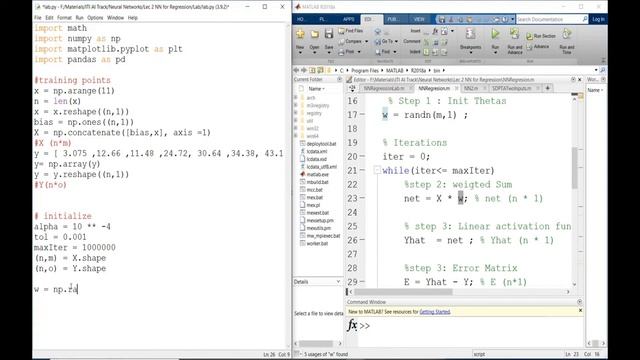Click the Run and Advance icon
The height and width of the screenshot is (360, 640).
click(515, 34)
